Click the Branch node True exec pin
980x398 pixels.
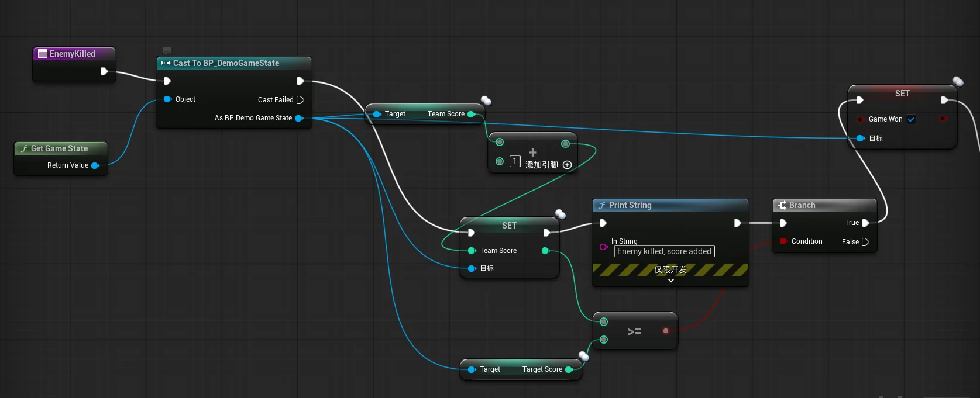click(865, 223)
